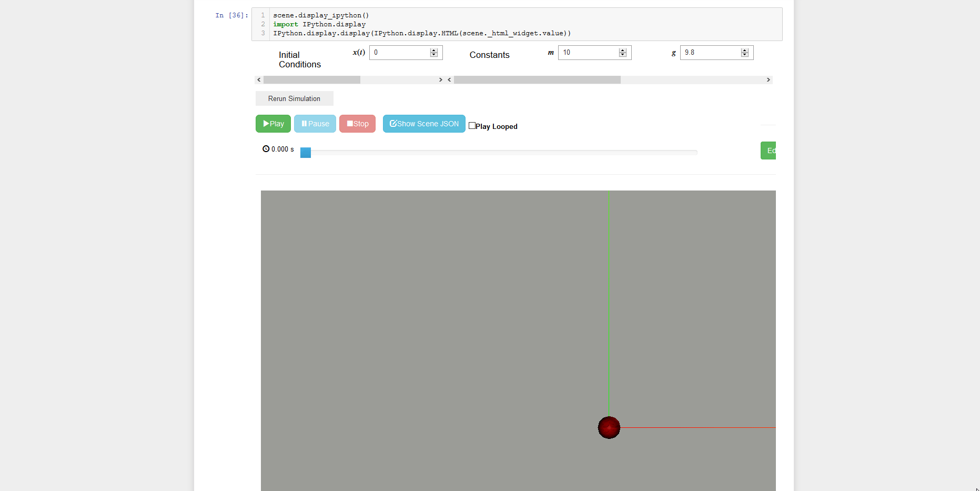Increment the x(t) value with its stepper
Screen dimensions: 980x491
[x=433, y=49]
